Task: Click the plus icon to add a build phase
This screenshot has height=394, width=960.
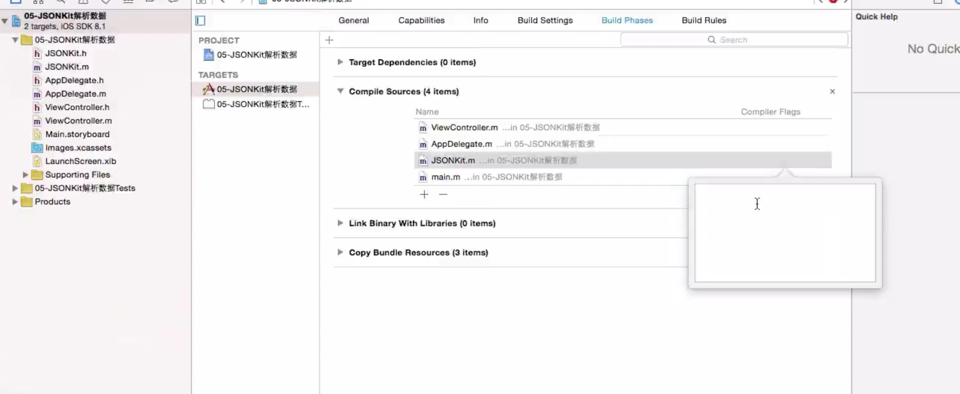Action: click(329, 40)
